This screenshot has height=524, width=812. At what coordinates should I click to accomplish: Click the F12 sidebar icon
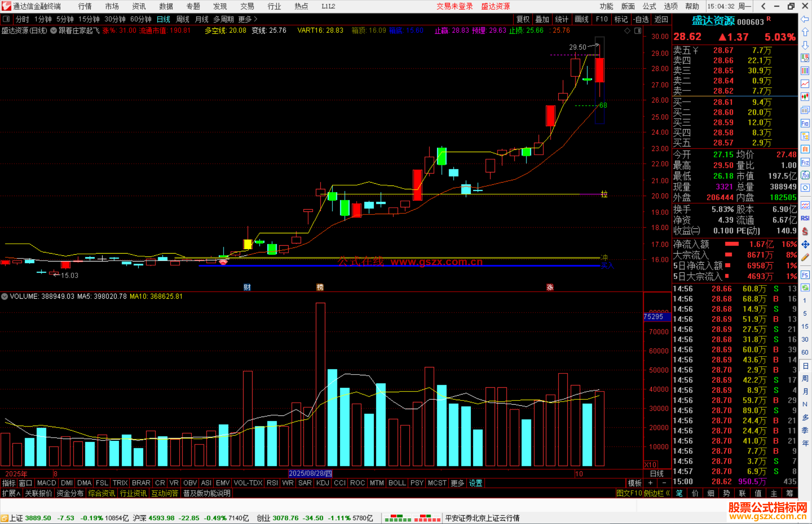tap(805, 162)
